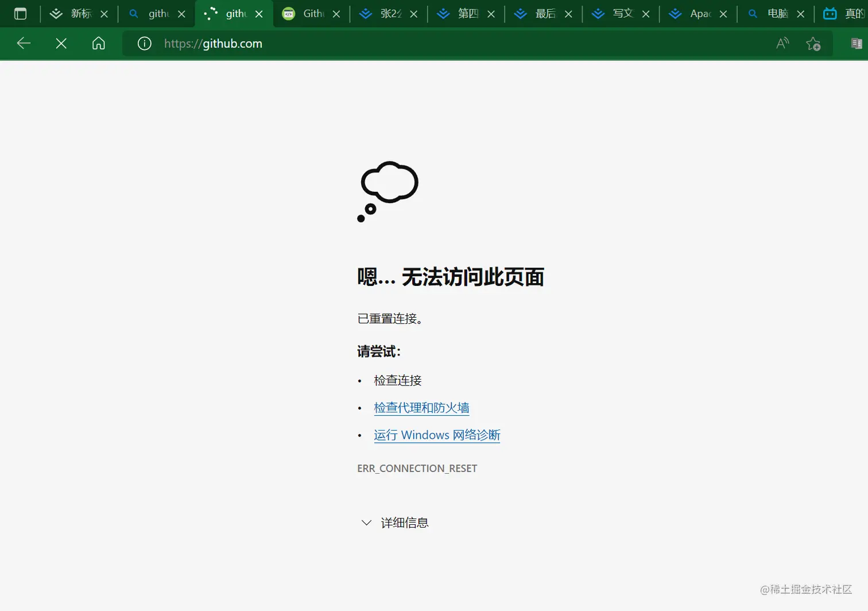
Task: Run 运行 Windows 网络诊断 link
Action: click(x=436, y=435)
